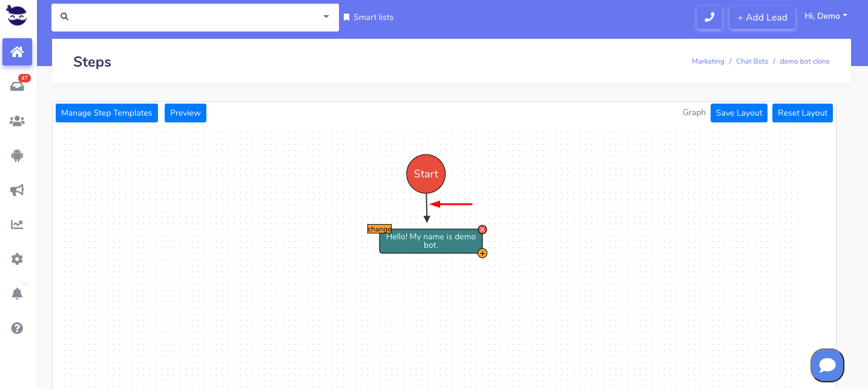The image size is (868, 389).
Task: Show notifications bell icon
Action: 17,294
